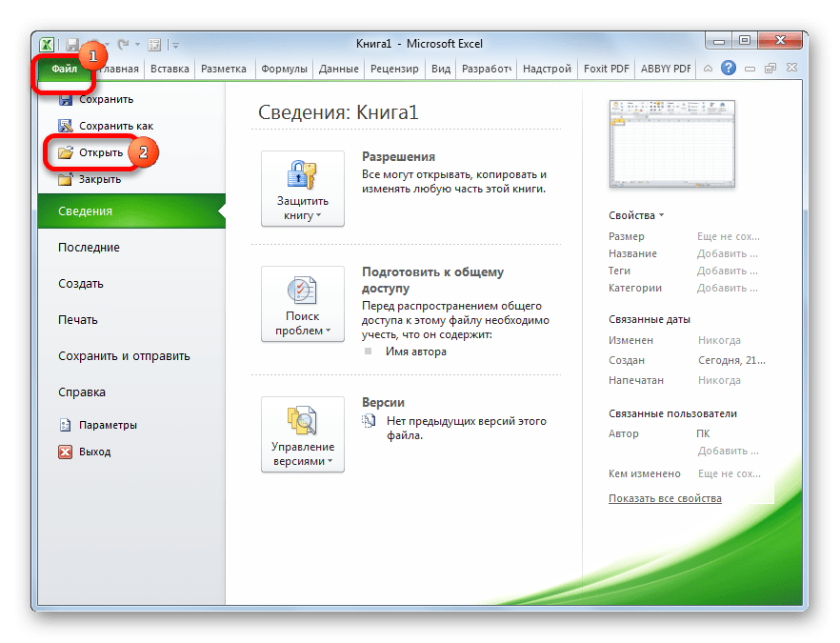Viewport: 840px width, 643px height.
Task: Open the Файл tab
Action: [65, 70]
